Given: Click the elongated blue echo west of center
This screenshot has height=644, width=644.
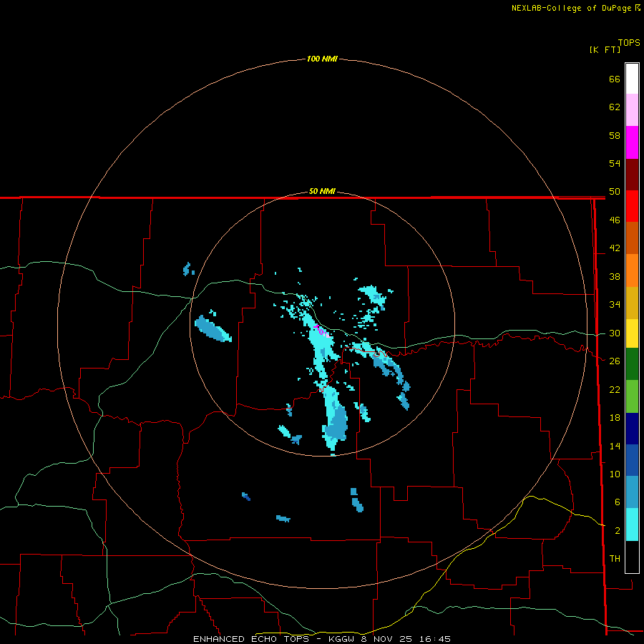Looking at the screenshot, I should point(213,328).
